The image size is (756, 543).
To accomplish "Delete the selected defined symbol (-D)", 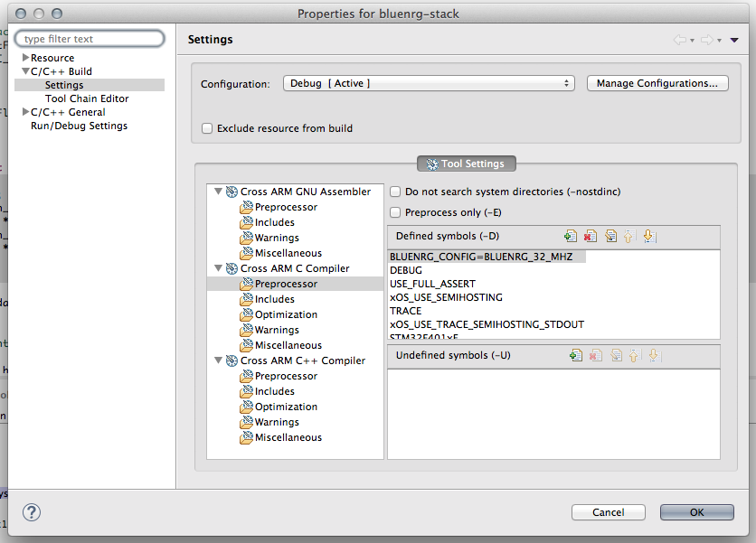I will tap(591, 236).
